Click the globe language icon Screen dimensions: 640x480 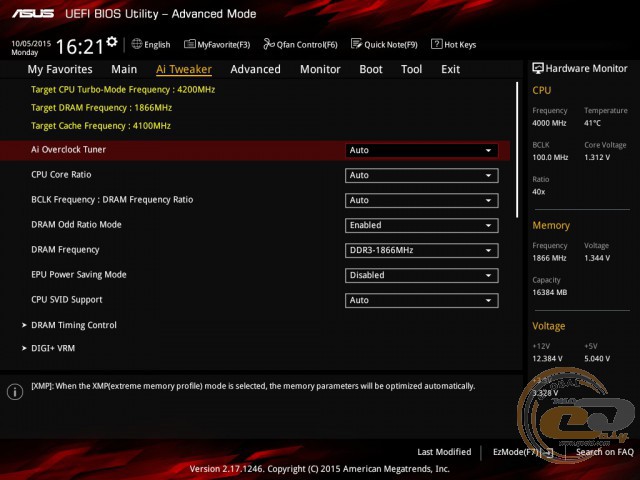(137, 44)
